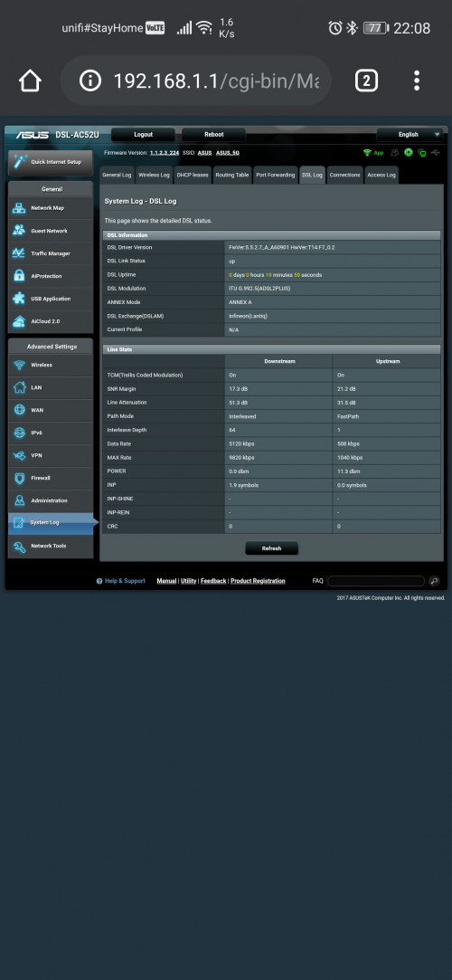452x980 pixels.
Task: Open the English language dropdown
Action: [x=410, y=134]
